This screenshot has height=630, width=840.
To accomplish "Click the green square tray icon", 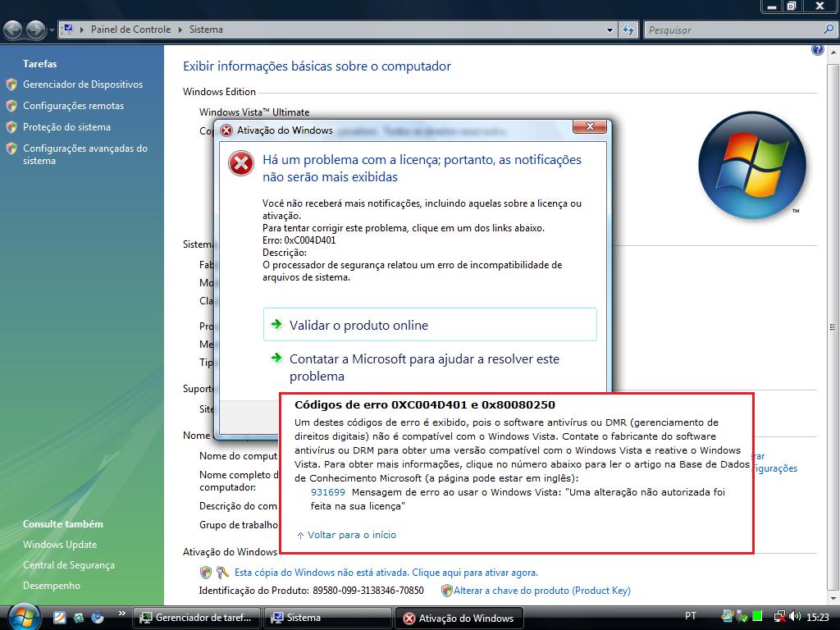I will pos(757,617).
